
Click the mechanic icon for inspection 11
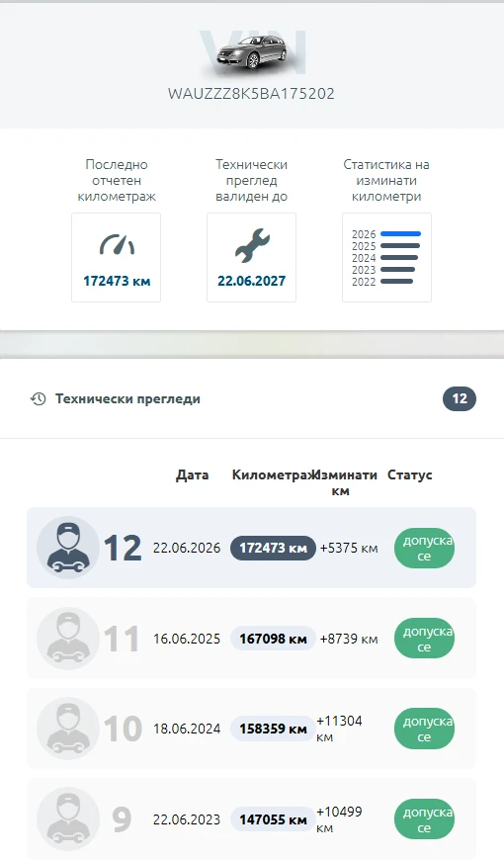[x=68, y=639]
